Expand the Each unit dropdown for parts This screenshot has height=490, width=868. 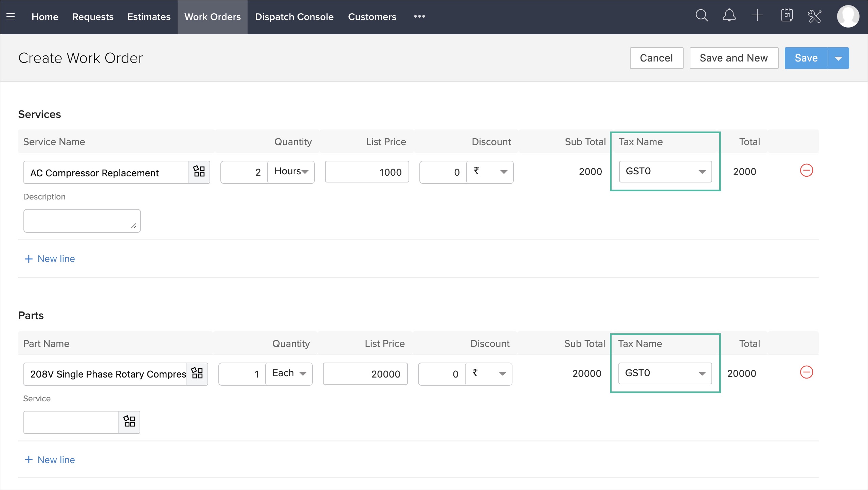[289, 373]
